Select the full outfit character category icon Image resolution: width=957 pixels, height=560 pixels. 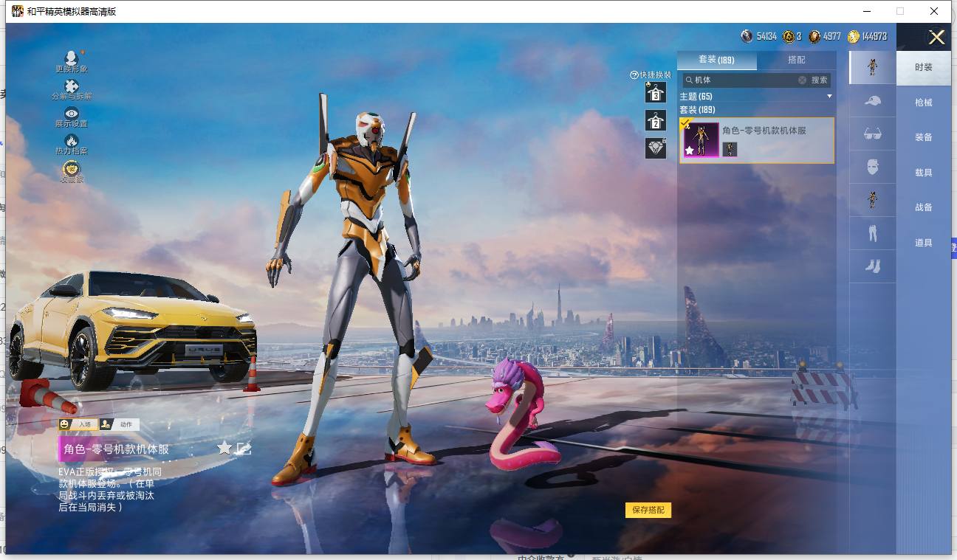[x=872, y=67]
